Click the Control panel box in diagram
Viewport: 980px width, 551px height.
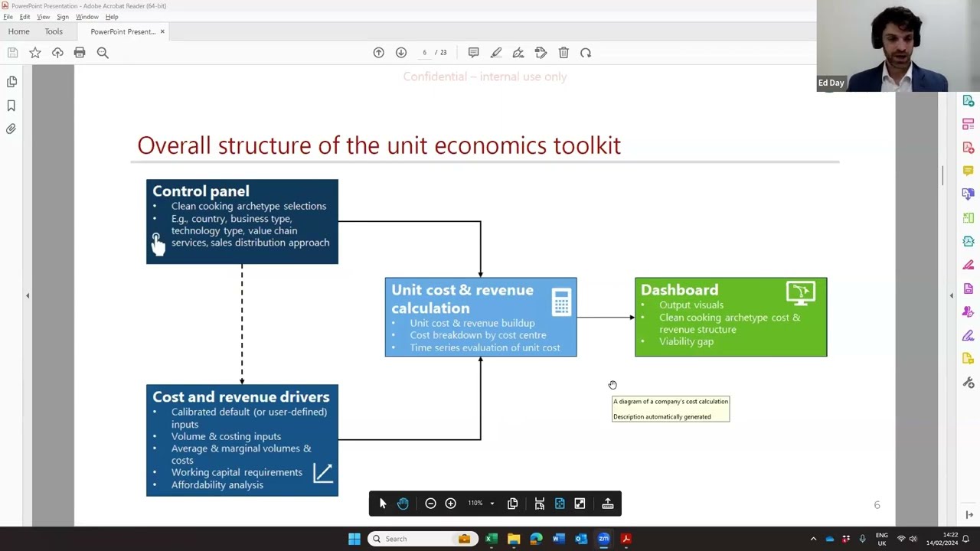click(x=242, y=222)
